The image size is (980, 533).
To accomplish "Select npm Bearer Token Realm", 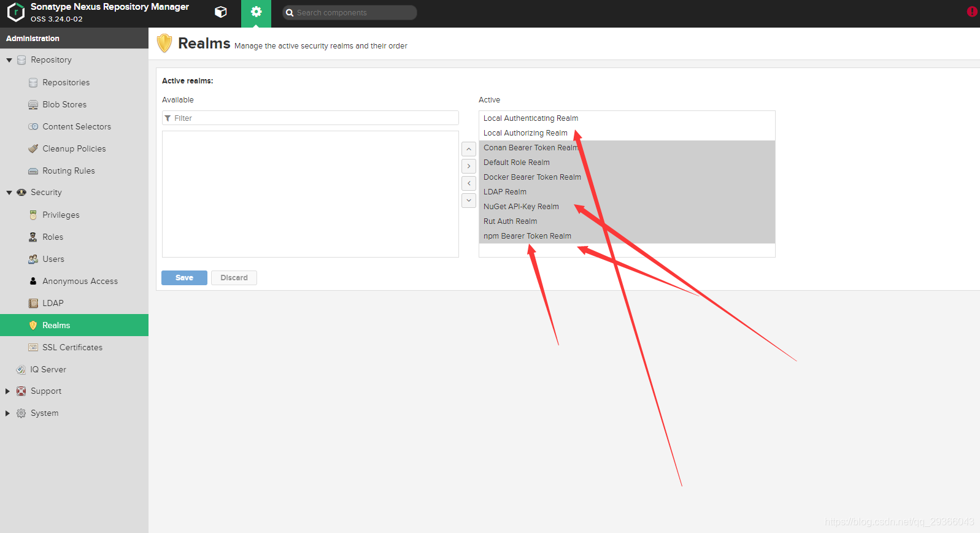I will coord(627,236).
